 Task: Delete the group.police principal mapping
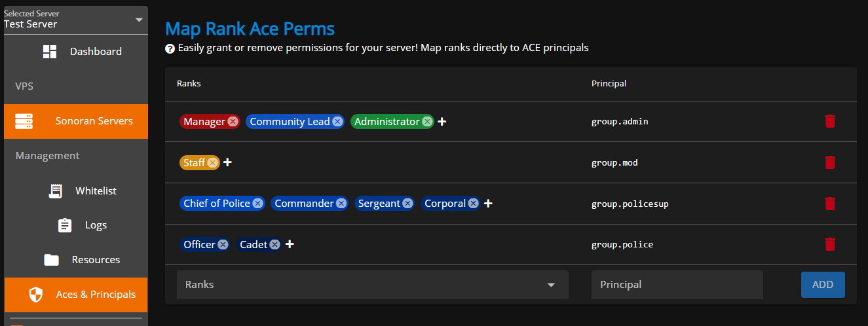click(x=830, y=244)
